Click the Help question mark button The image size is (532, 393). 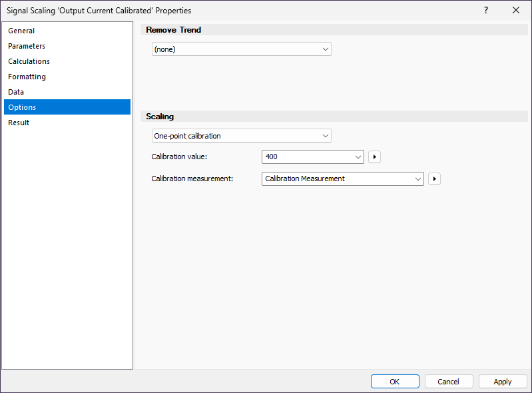click(x=486, y=10)
